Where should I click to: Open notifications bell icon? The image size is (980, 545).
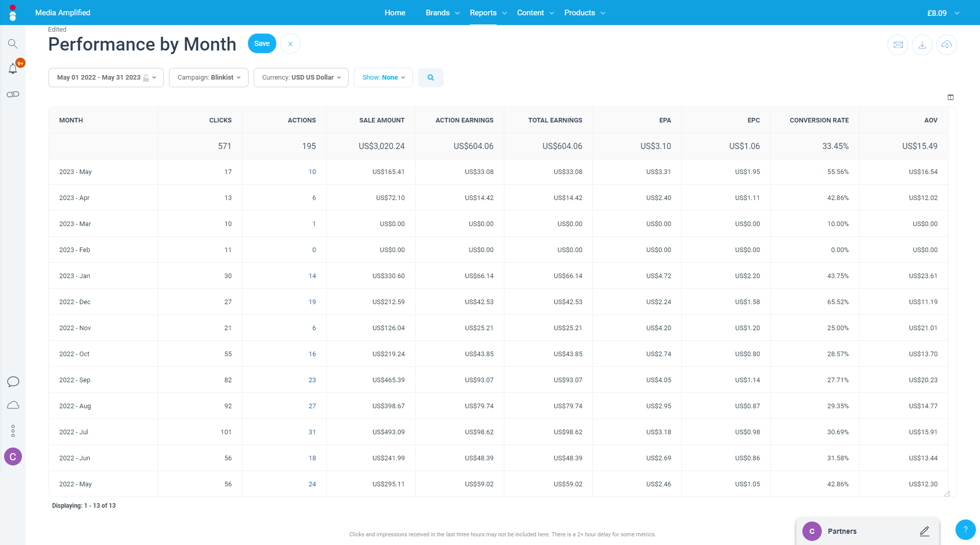point(13,69)
